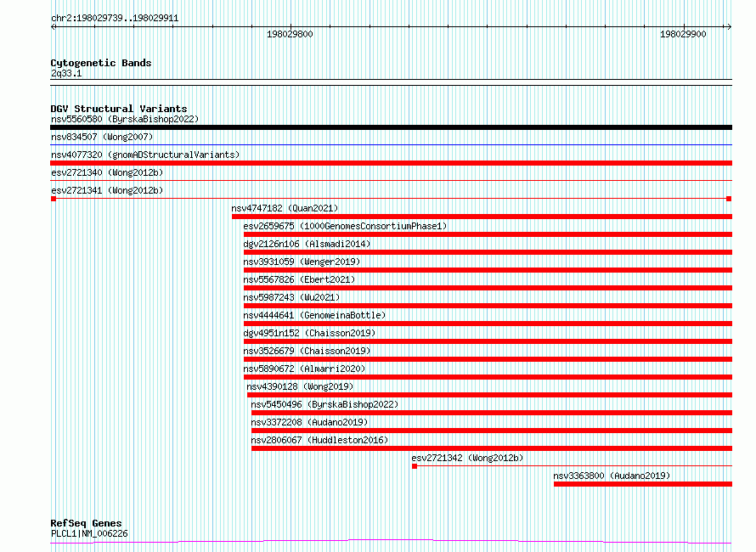
Task: Click the 2q33.1 band label
Action: coord(66,73)
